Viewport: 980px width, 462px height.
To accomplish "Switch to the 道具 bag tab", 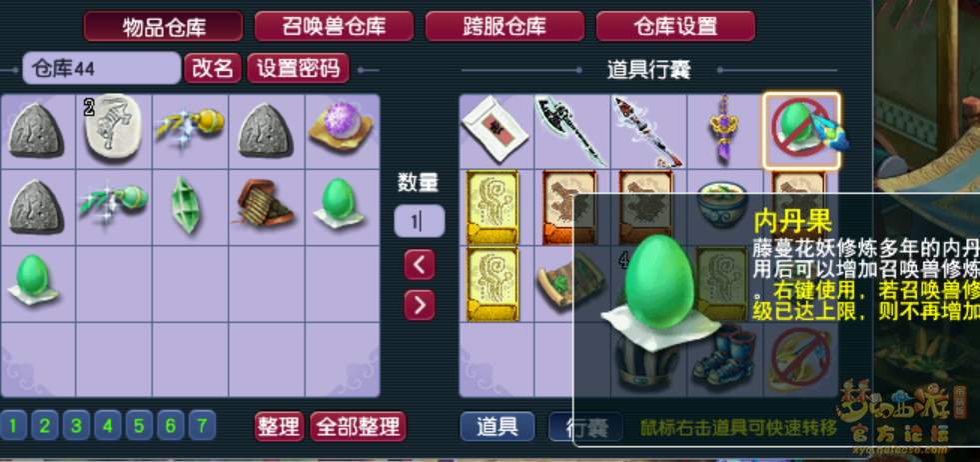I will 496,426.
